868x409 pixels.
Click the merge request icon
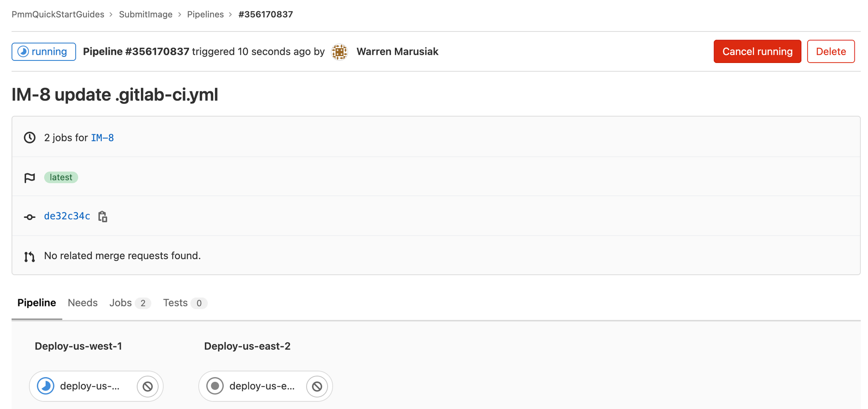pyautogui.click(x=30, y=257)
